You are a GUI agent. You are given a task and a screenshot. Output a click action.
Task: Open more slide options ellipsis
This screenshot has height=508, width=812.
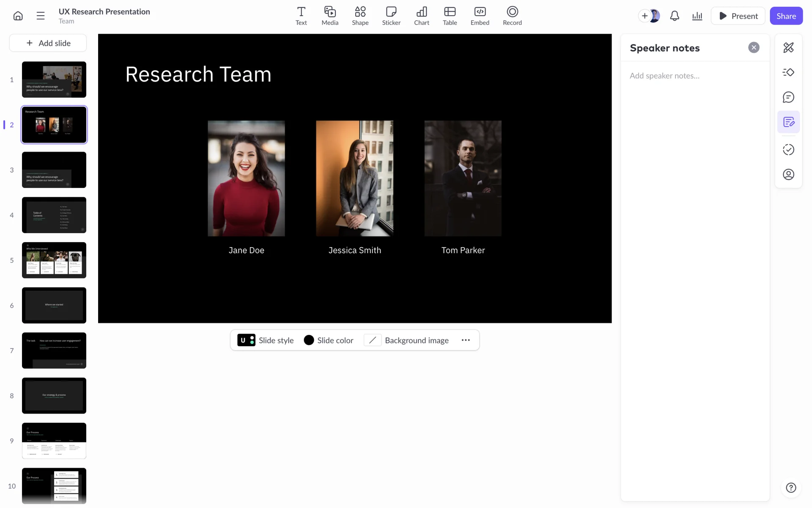click(466, 340)
